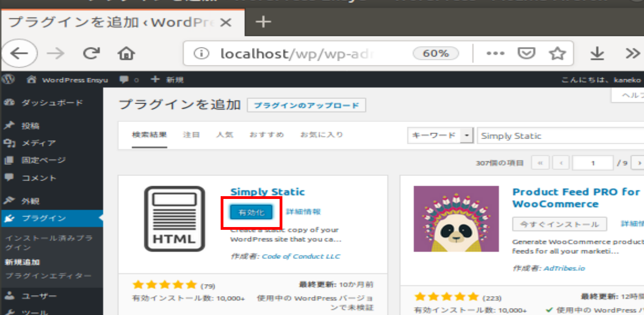
Task: Open 詳細情報 for Simply Static
Action: (x=303, y=212)
